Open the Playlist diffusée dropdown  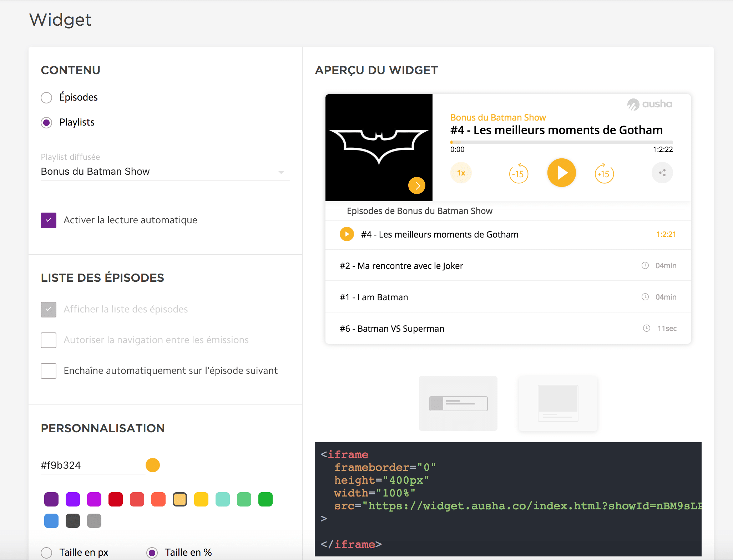[165, 172]
